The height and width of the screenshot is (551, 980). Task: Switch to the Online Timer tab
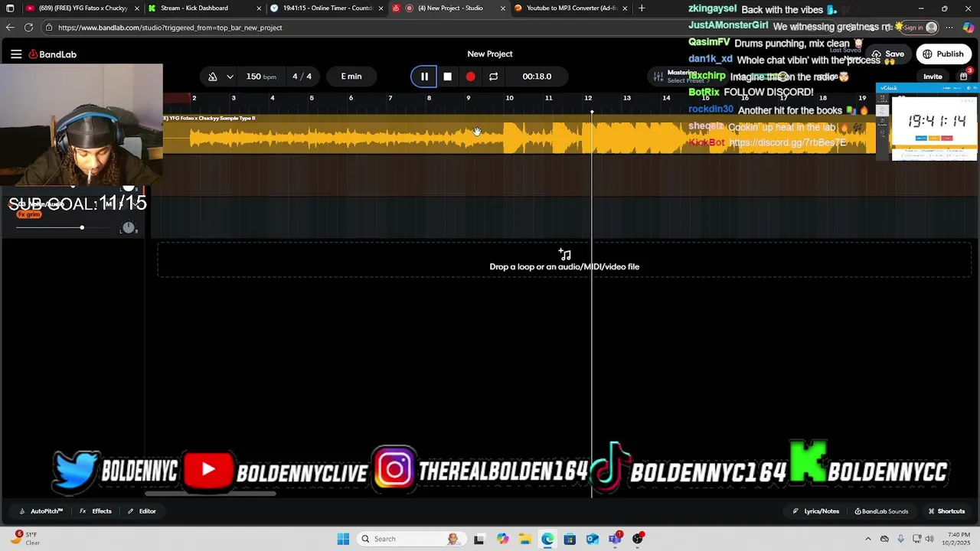coord(327,8)
